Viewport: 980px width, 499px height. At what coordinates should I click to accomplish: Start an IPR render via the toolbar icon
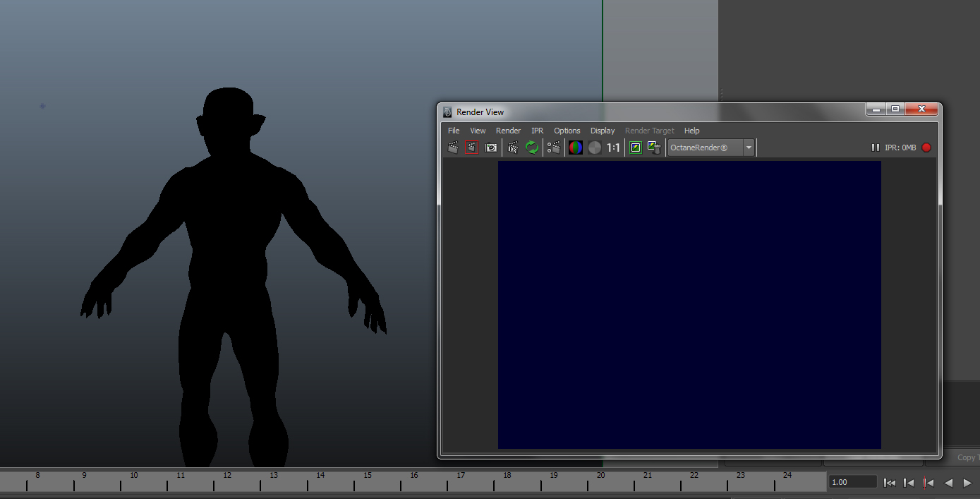(513, 148)
